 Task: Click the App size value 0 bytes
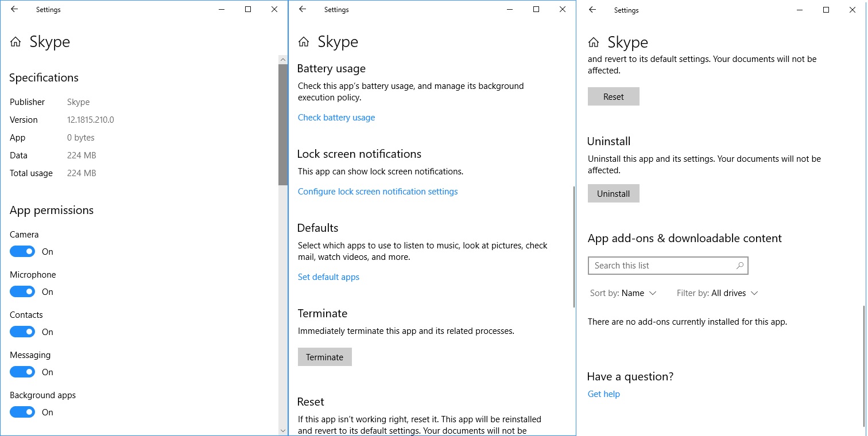point(81,138)
